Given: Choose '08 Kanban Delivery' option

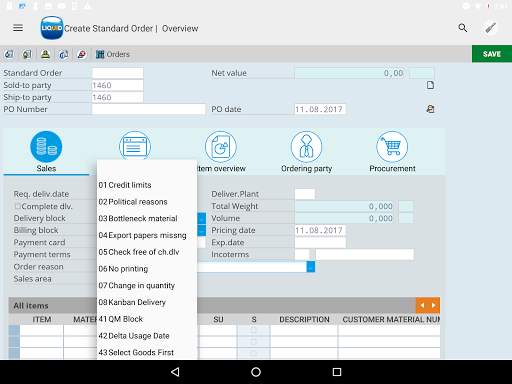Looking at the screenshot, I should (x=147, y=302).
